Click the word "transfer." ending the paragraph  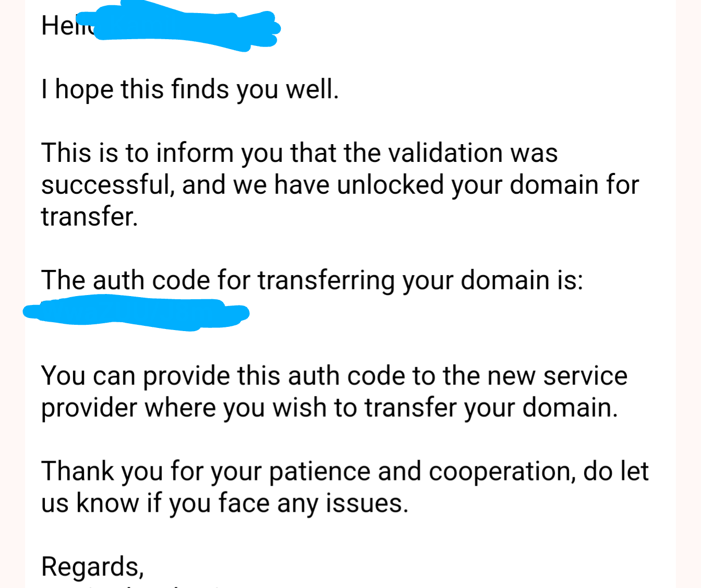tap(89, 217)
